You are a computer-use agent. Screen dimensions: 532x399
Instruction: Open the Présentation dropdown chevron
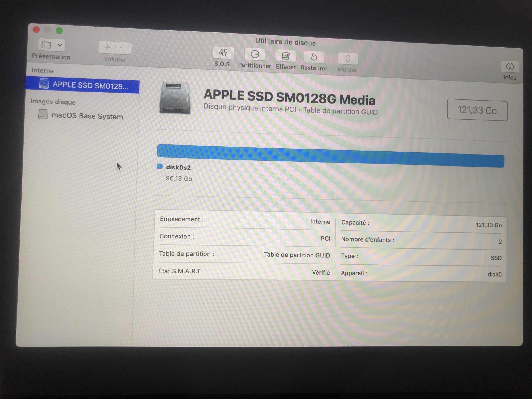(x=60, y=45)
